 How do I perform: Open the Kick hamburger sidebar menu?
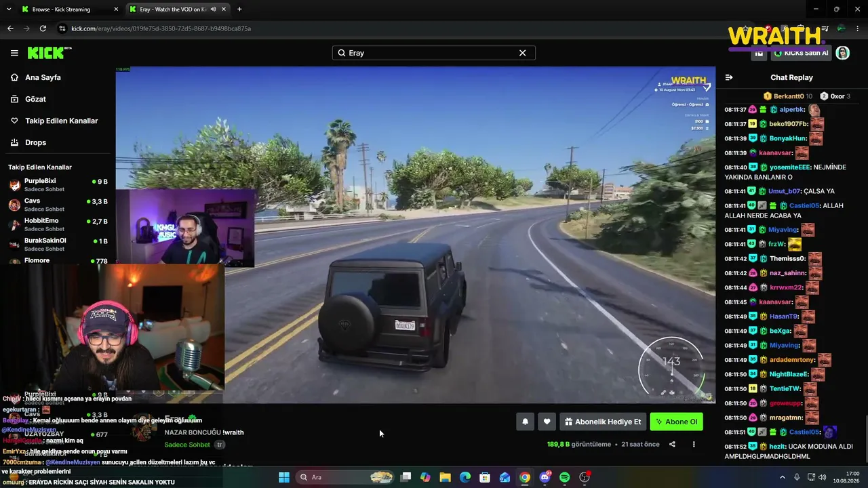pos(14,53)
